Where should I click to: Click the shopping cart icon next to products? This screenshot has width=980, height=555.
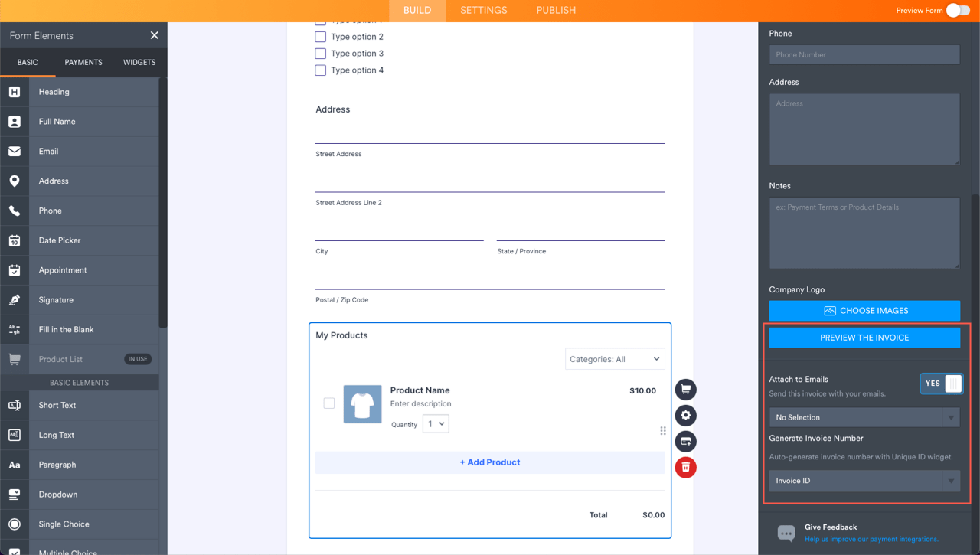pyautogui.click(x=685, y=390)
